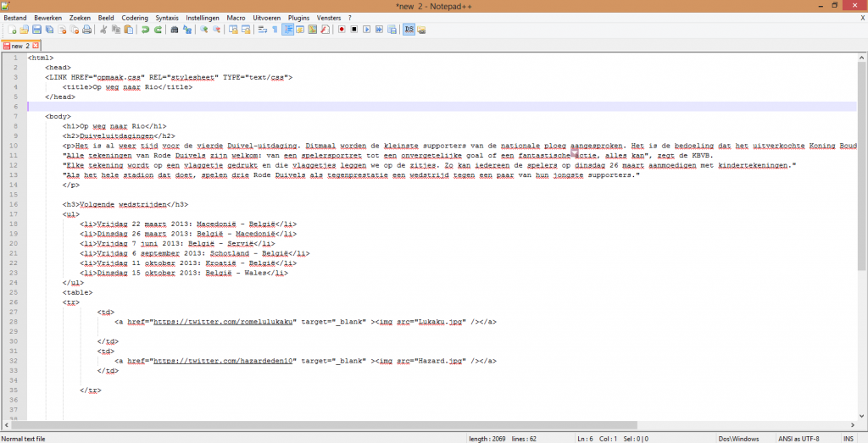Toggle synchronized vertical scrolling icon
The height and width of the screenshot is (443, 868).
[x=233, y=30]
